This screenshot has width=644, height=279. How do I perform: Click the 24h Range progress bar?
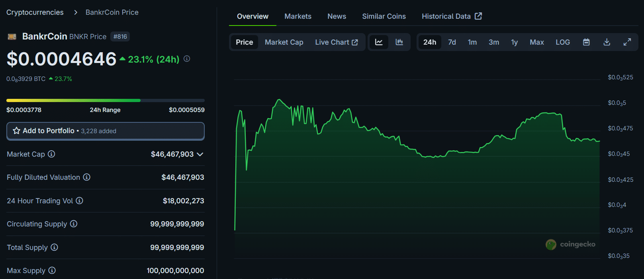point(106,100)
